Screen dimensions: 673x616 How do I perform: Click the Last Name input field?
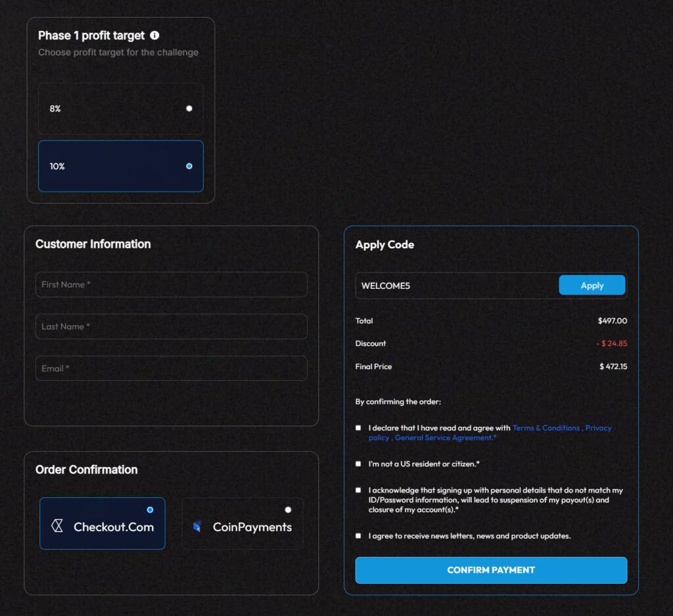point(171,326)
